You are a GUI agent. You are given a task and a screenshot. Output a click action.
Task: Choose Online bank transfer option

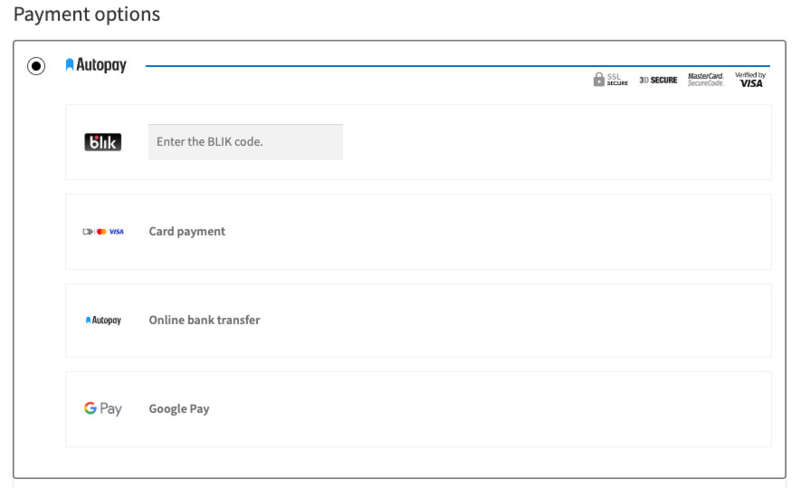point(418,320)
